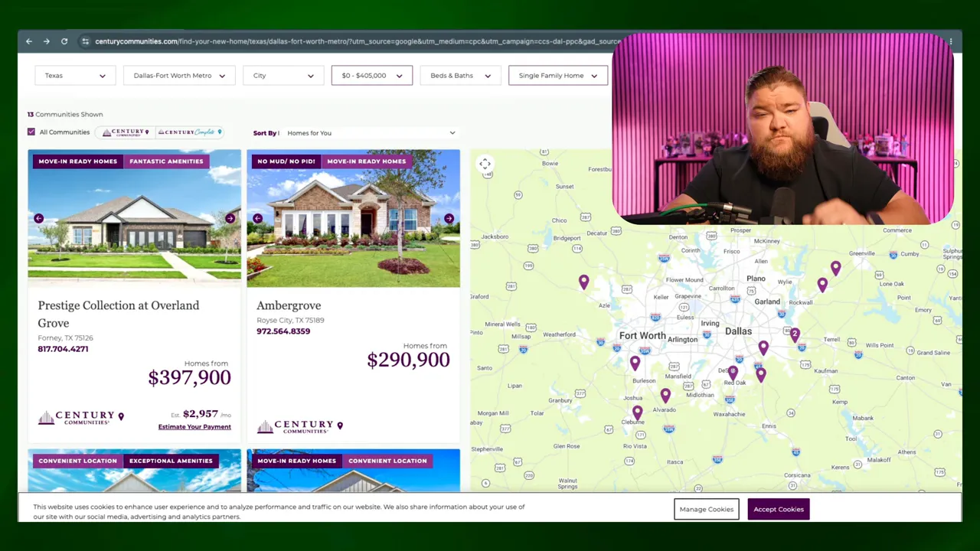The image size is (980, 551).
Task: Click map pin near Burleson
Action: [635, 364]
